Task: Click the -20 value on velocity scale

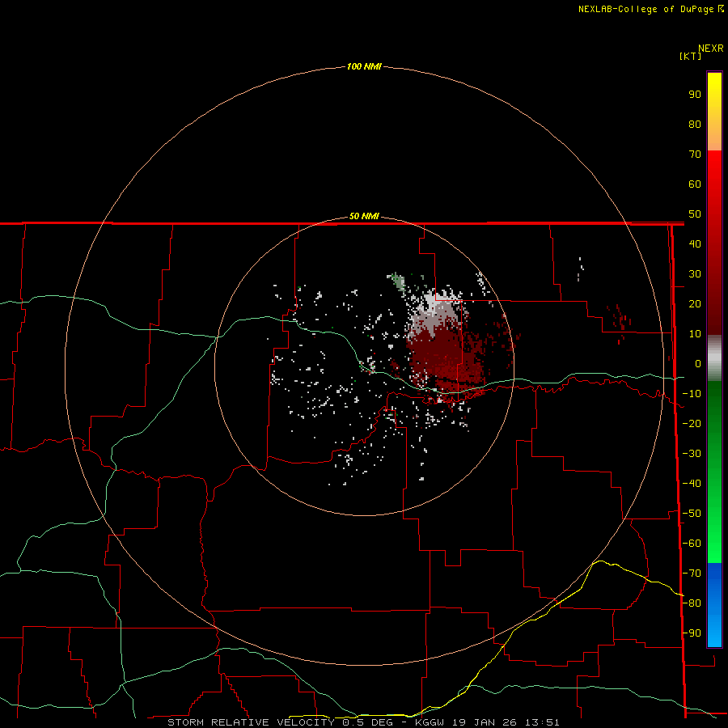Action: [x=692, y=423]
